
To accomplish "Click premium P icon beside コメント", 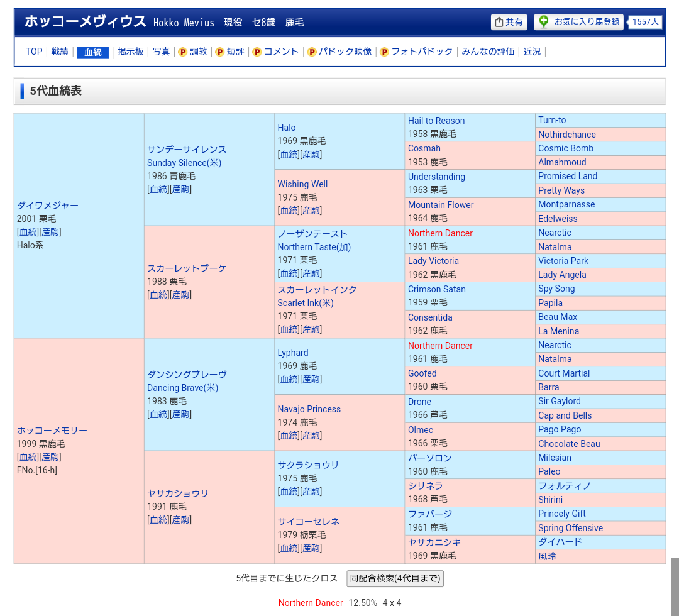I will pyautogui.click(x=257, y=52).
